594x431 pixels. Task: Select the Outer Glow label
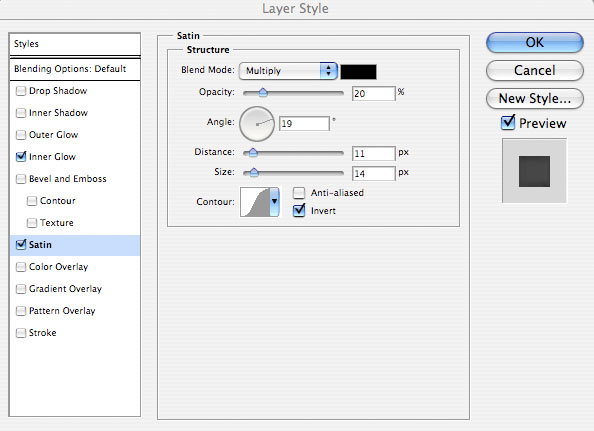click(x=53, y=135)
